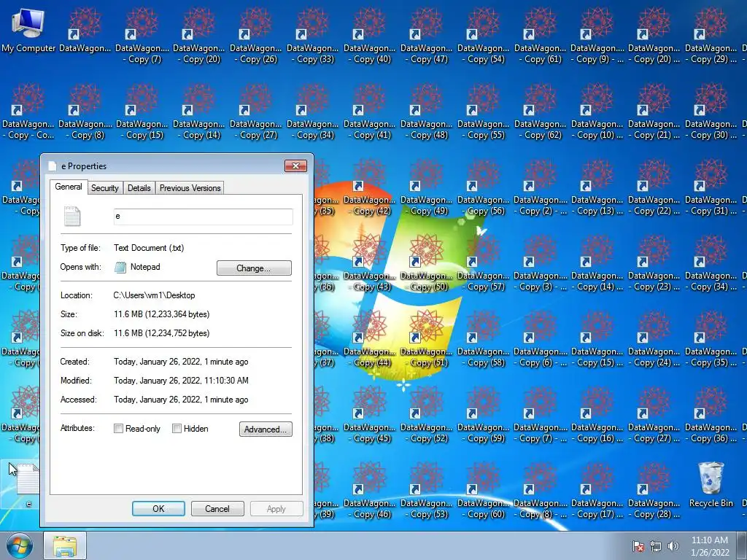Select the DataWagon - Copy (15) shortcut

(142, 112)
